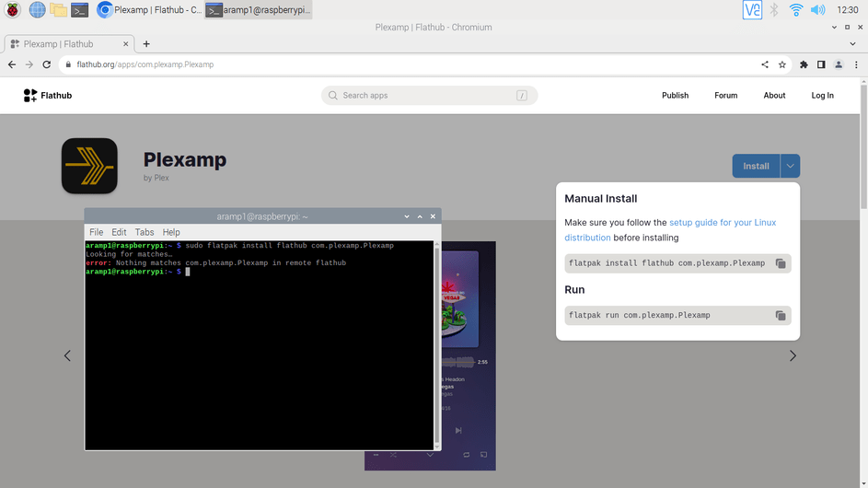This screenshot has width=868, height=488.
Task: Switch to Plexamp Flathub Chromium taskbar entry
Action: 149,10
